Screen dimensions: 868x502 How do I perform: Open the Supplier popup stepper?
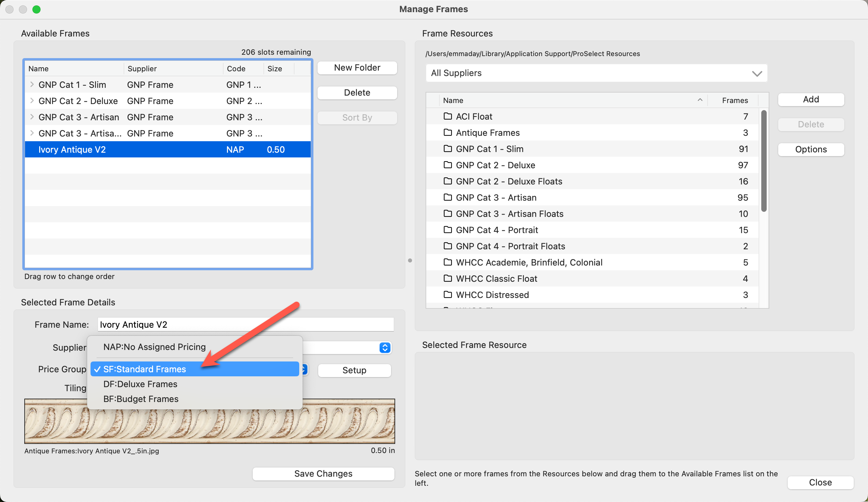385,347
